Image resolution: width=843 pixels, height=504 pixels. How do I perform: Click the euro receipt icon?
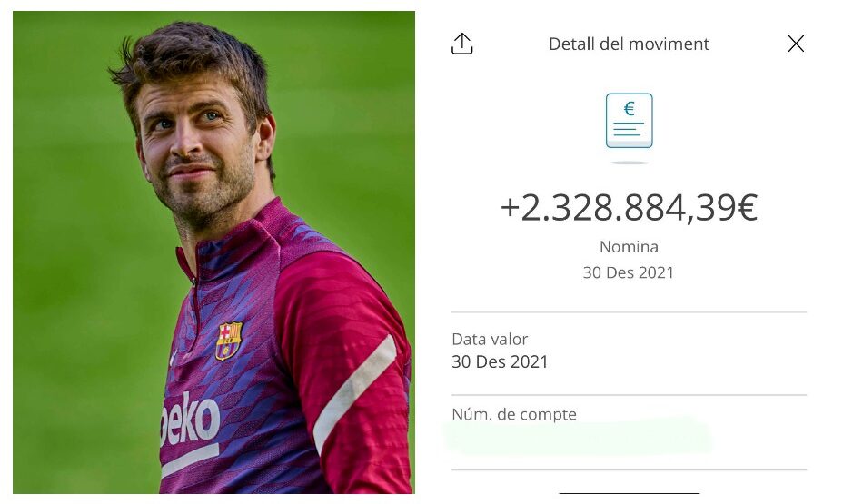[x=629, y=121]
